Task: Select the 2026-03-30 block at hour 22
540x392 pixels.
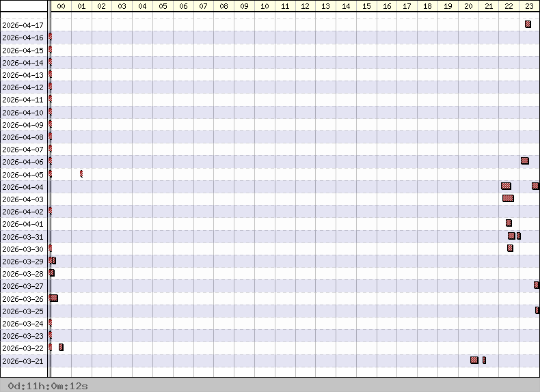Action: pos(510,248)
